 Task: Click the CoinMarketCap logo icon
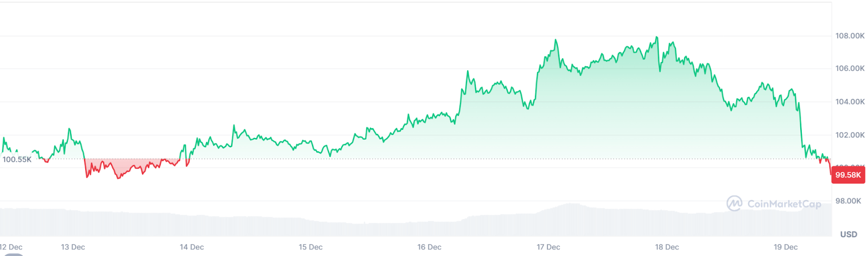(734, 204)
